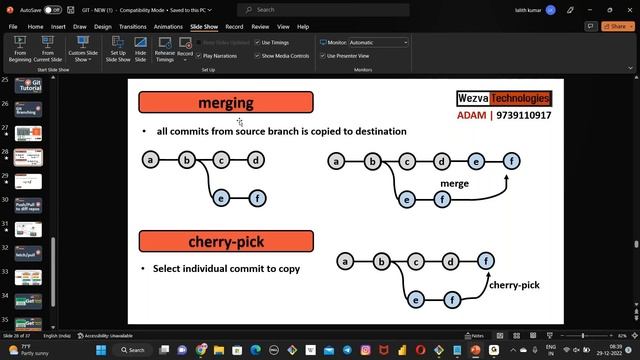The height and width of the screenshot is (360, 640).
Task: Click the thumbnail panel scrollbar
Action: pyautogui.click(x=53, y=271)
